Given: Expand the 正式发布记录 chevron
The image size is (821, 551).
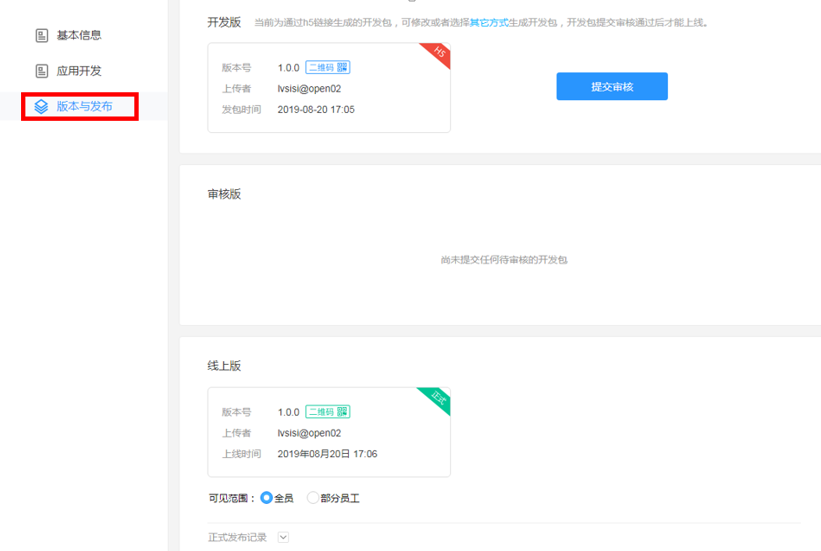Looking at the screenshot, I should 283,537.
